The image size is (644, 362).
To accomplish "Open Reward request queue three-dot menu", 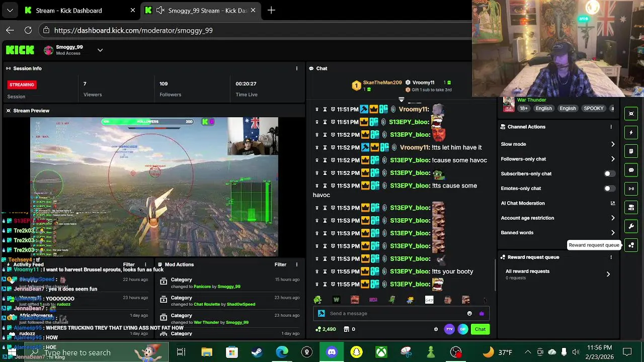I will click(x=611, y=257).
